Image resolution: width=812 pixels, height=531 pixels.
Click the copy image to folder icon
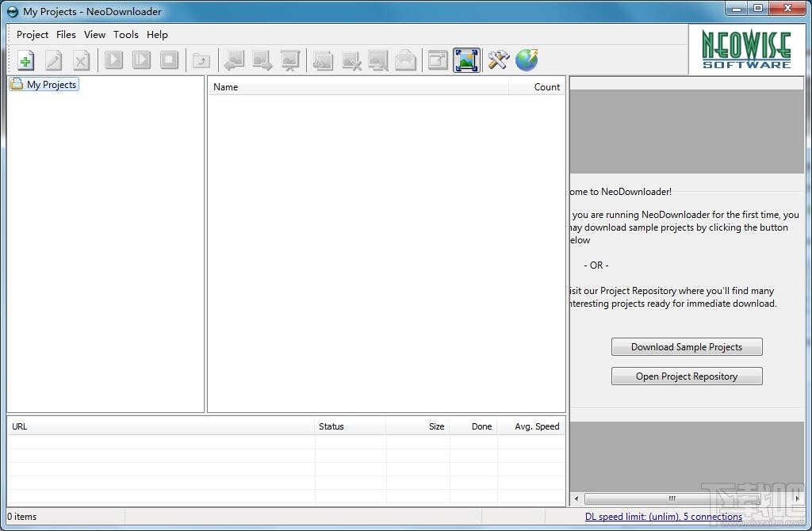click(x=323, y=60)
